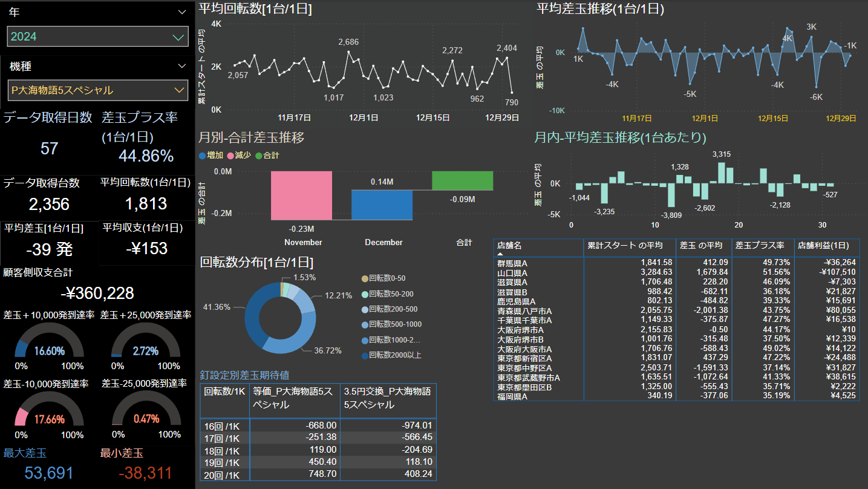Screen dimensions: 868x489
Task: Collapse the 年 slicer header chevron
Action: (x=182, y=12)
